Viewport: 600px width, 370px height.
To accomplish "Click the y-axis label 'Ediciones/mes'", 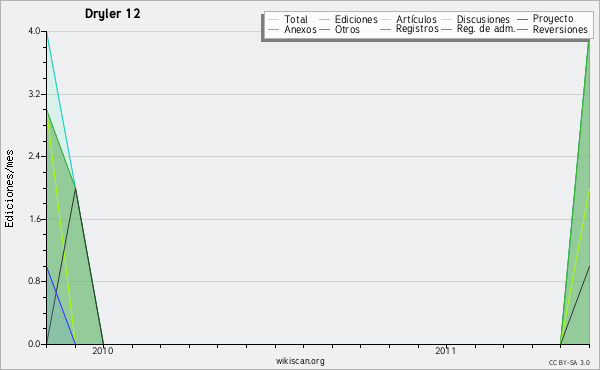I will click(9, 189).
